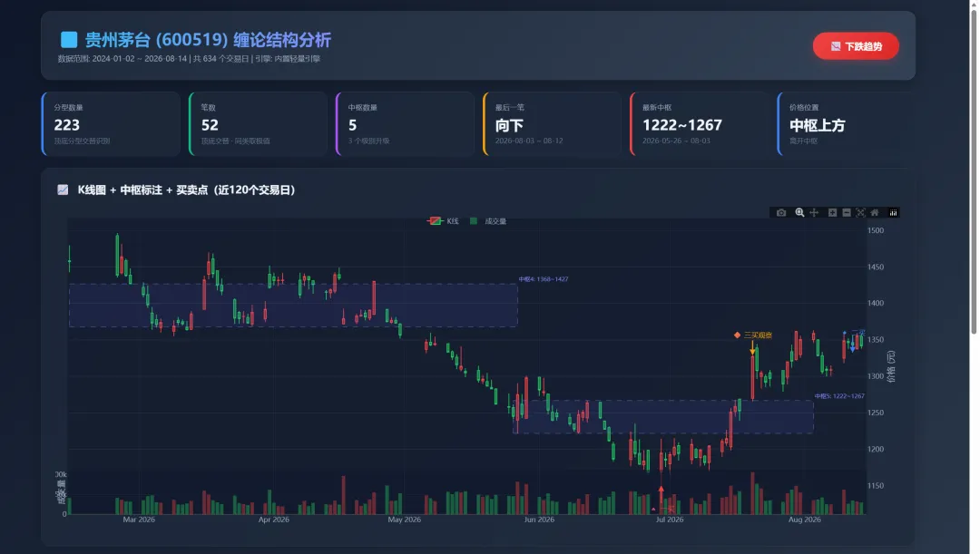Click the 最后一笔 向下 value
The width and height of the screenshot is (980, 554).
click(509, 125)
